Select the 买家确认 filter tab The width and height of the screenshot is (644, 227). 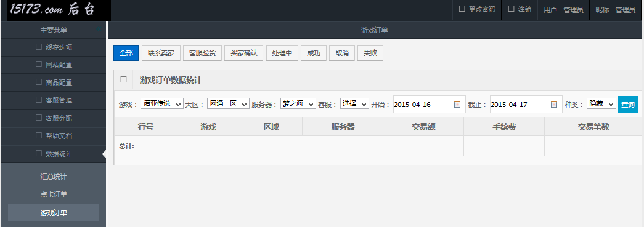(244, 53)
